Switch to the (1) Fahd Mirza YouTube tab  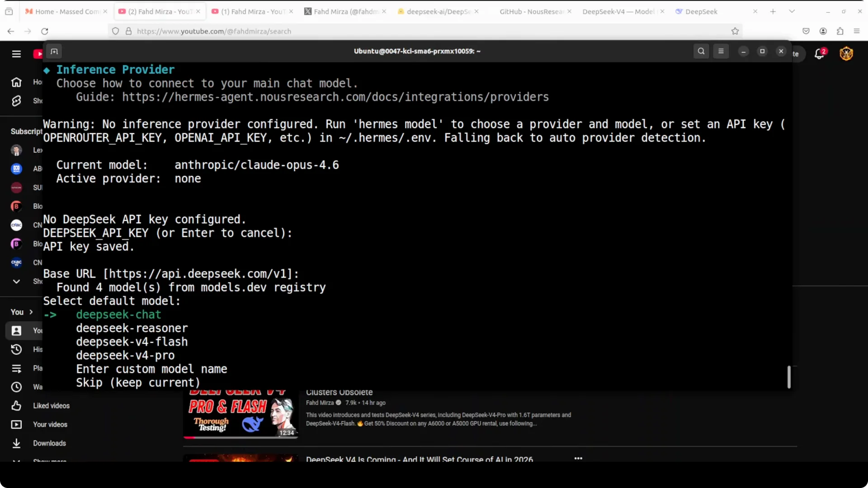[x=253, y=11]
